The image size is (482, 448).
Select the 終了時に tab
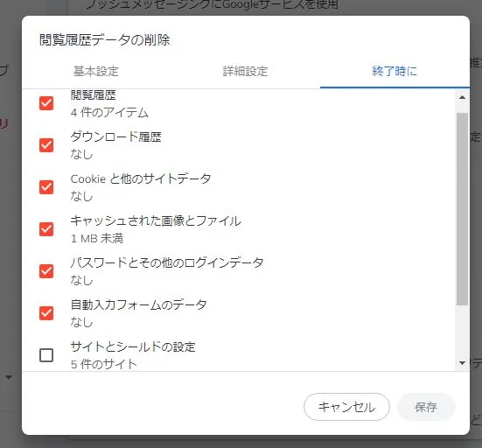coord(395,72)
